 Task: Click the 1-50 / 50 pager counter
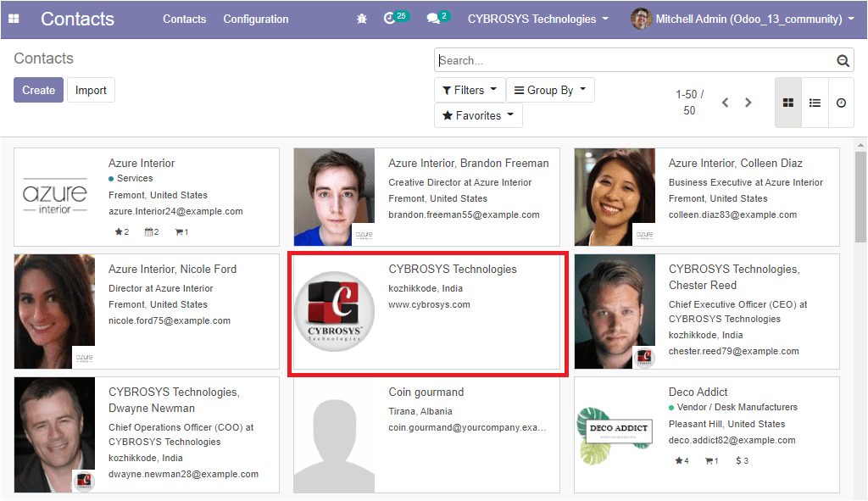coord(689,103)
